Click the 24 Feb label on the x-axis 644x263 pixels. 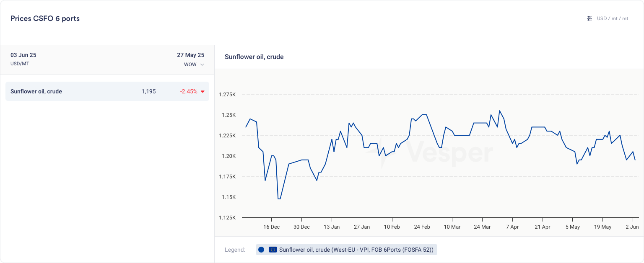pyautogui.click(x=422, y=227)
